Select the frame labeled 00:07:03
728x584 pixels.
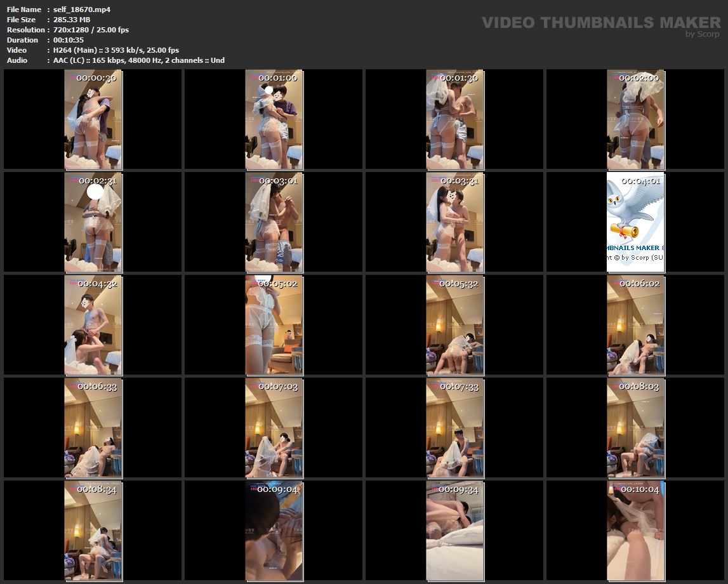point(274,428)
